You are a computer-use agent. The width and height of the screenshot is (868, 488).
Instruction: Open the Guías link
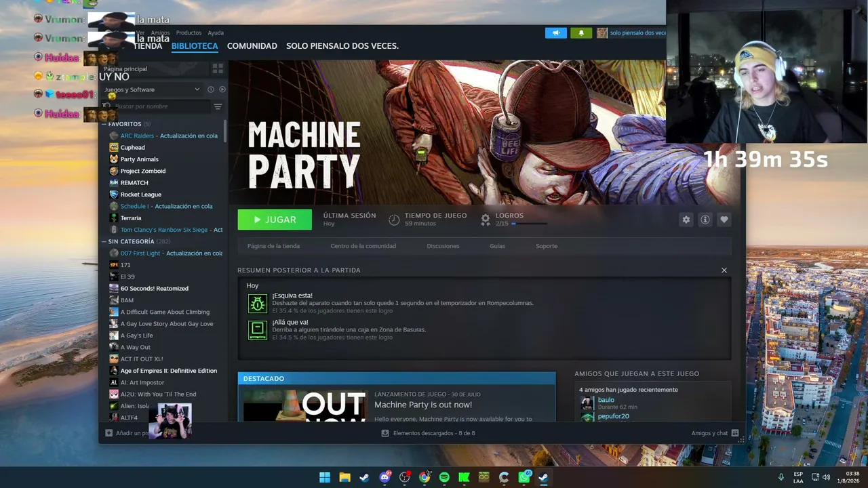pyautogui.click(x=497, y=246)
